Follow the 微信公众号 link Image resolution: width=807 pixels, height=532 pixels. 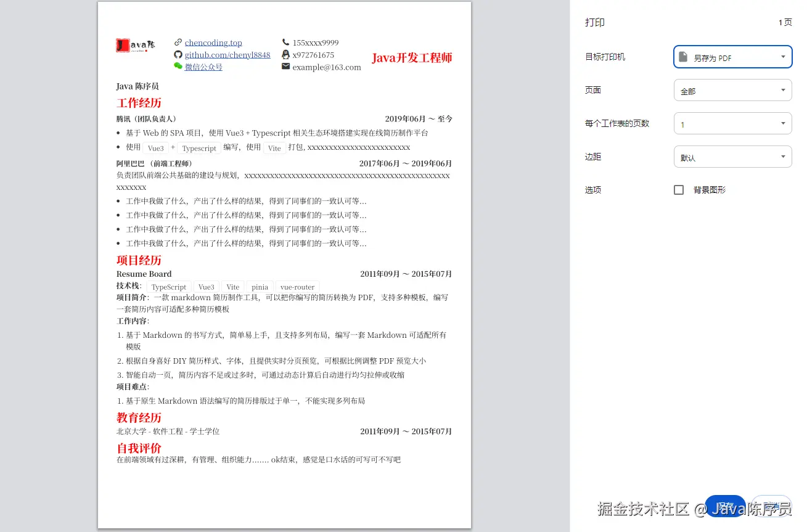pyautogui.click(x=203, y=67)
